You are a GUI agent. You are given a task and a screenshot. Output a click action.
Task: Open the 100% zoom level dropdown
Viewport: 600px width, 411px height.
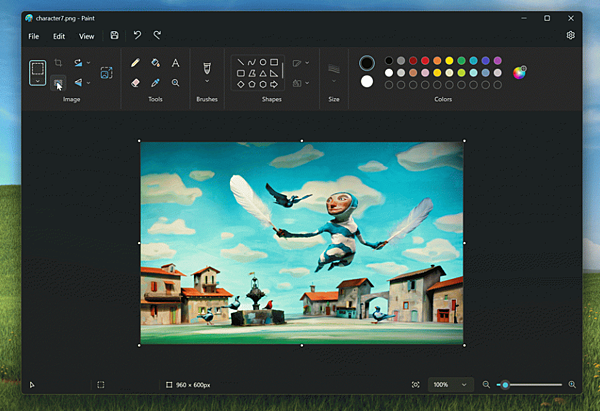tap(451, 385)
